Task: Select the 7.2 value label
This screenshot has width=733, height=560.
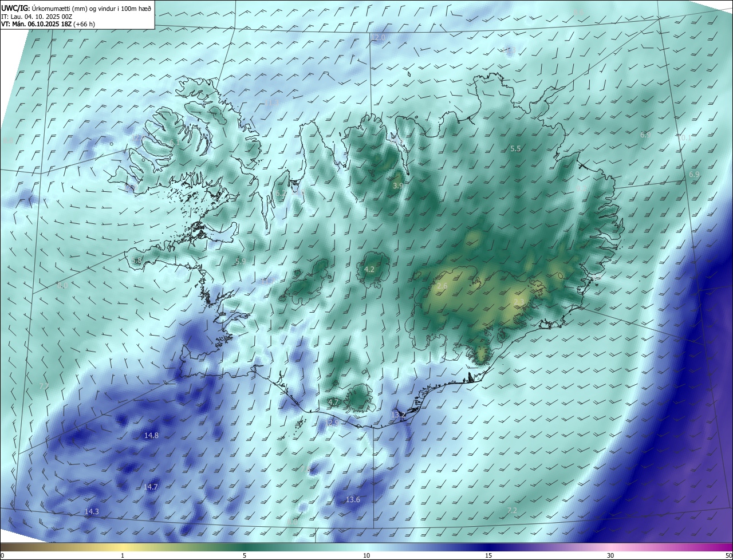Action: click(x=513, y=510)
